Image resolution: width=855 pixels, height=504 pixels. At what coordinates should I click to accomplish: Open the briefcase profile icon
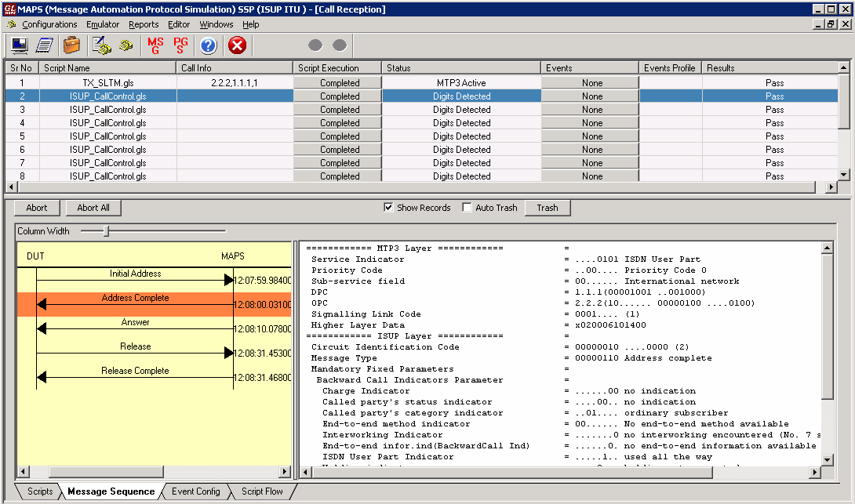(x=71, y=45)
